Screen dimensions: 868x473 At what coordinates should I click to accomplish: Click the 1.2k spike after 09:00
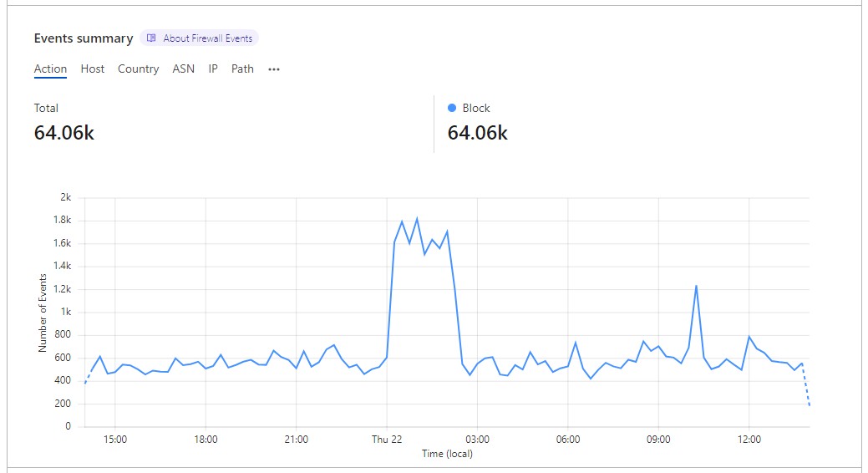pyautogui.click(x=696, y=286)
